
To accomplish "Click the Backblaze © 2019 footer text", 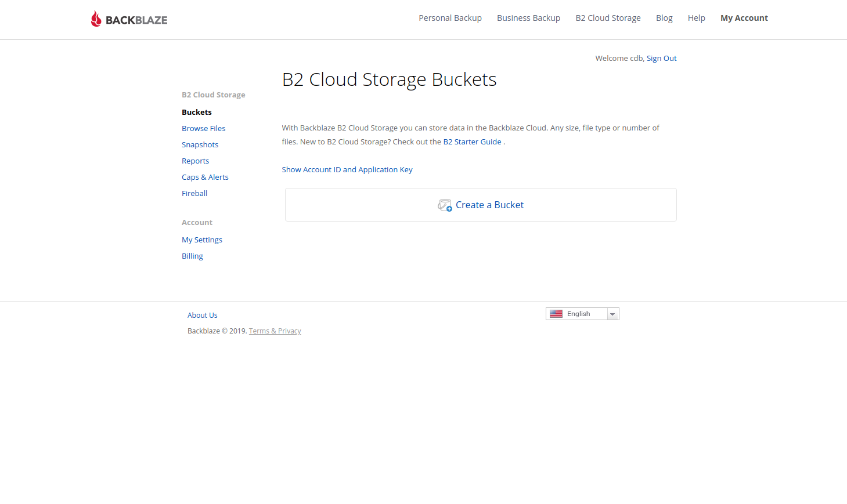I will click(217, 331).
